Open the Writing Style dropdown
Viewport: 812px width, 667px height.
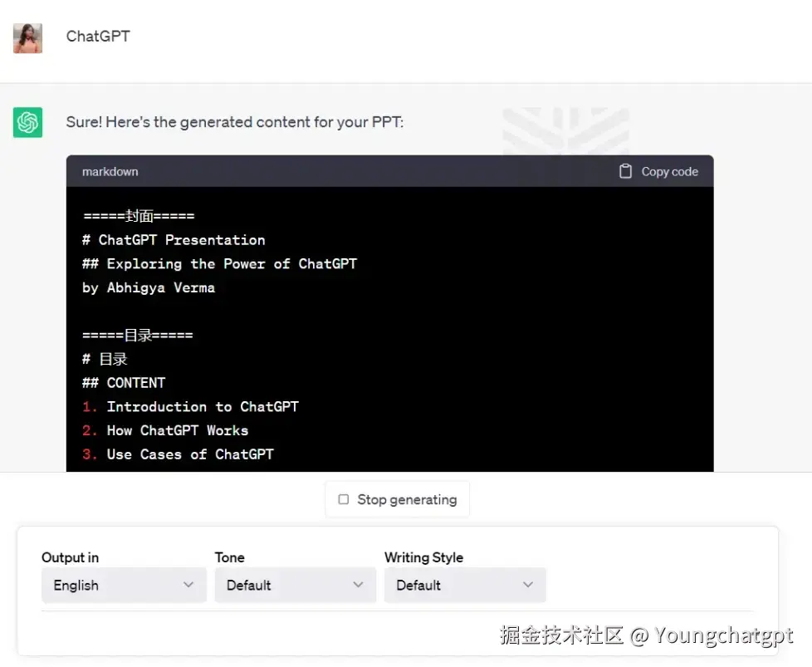(x=465, y=585)
